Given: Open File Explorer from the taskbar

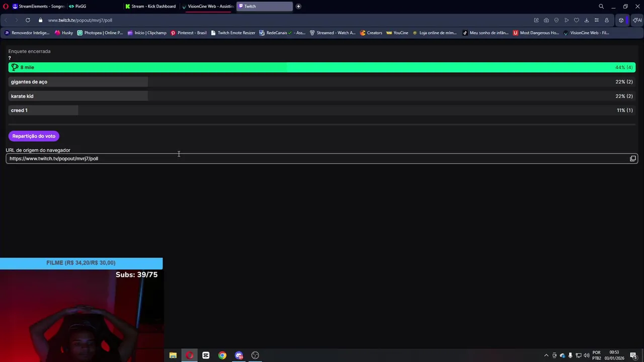Looking at the screenshot, I should 173,355.
